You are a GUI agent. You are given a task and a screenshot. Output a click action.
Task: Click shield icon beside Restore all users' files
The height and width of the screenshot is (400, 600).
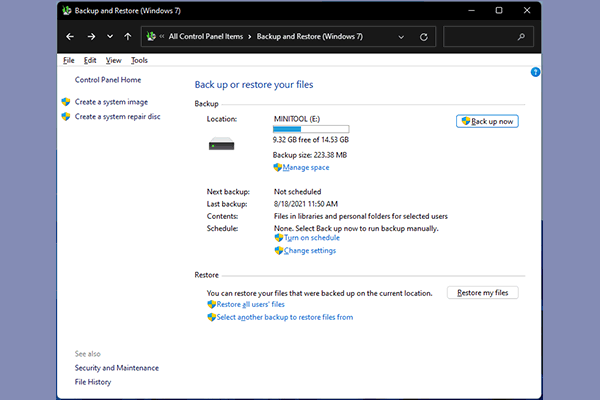click(x=211, y=304)
